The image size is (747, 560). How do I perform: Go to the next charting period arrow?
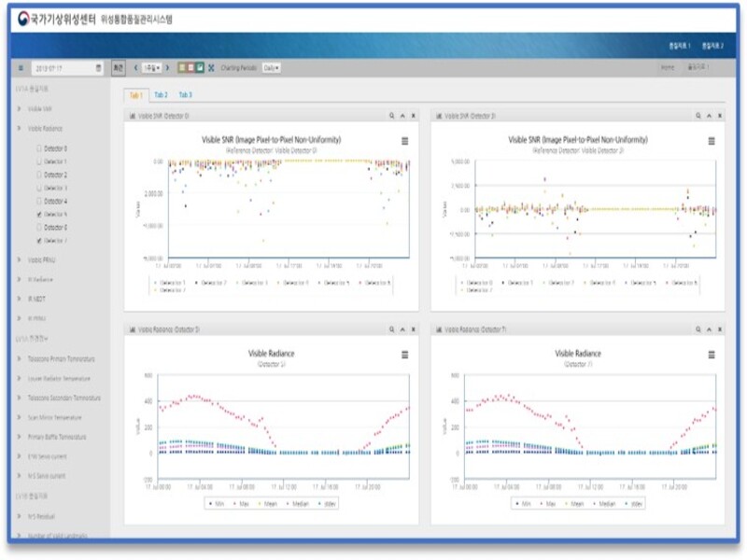coord(168,67)
